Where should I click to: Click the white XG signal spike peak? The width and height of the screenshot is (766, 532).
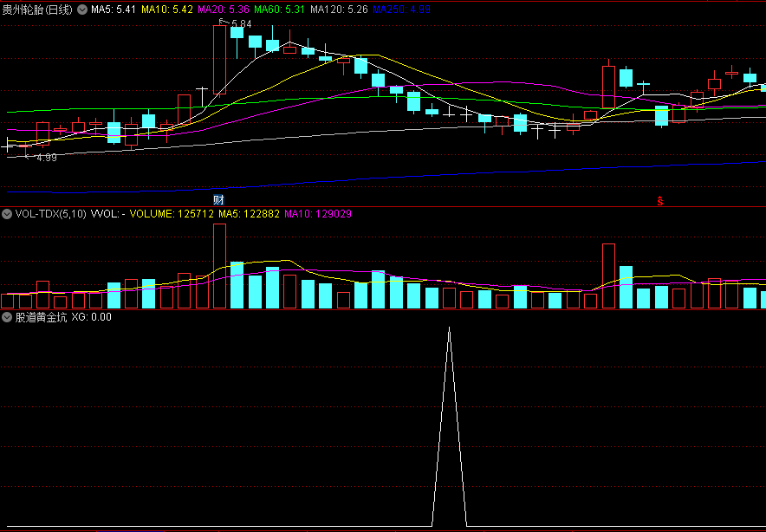[x=450, y=328]
